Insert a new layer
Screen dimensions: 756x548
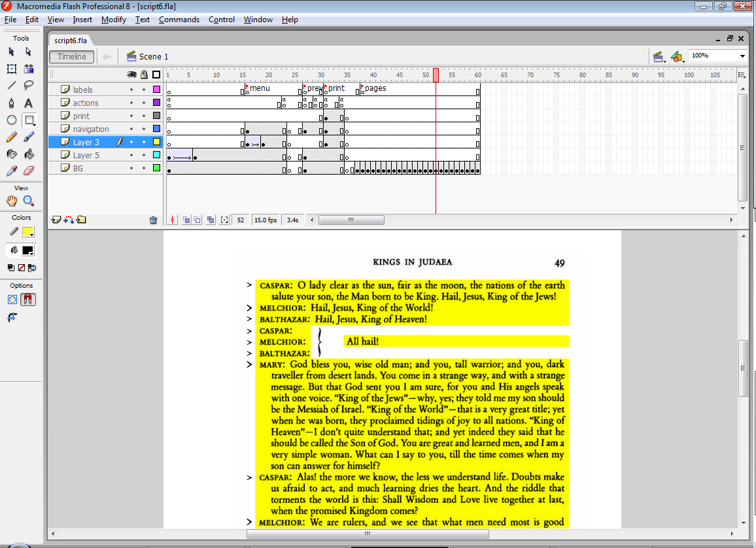(56, 220)
